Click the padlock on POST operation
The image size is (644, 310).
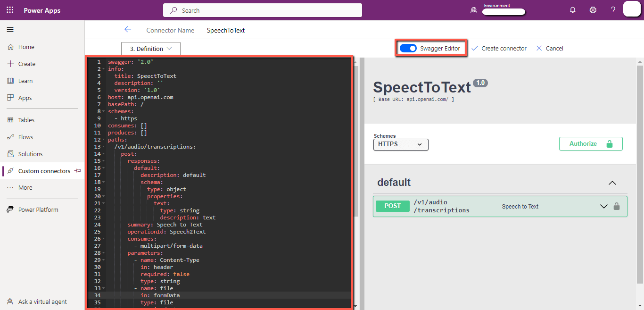click(616, 206)
